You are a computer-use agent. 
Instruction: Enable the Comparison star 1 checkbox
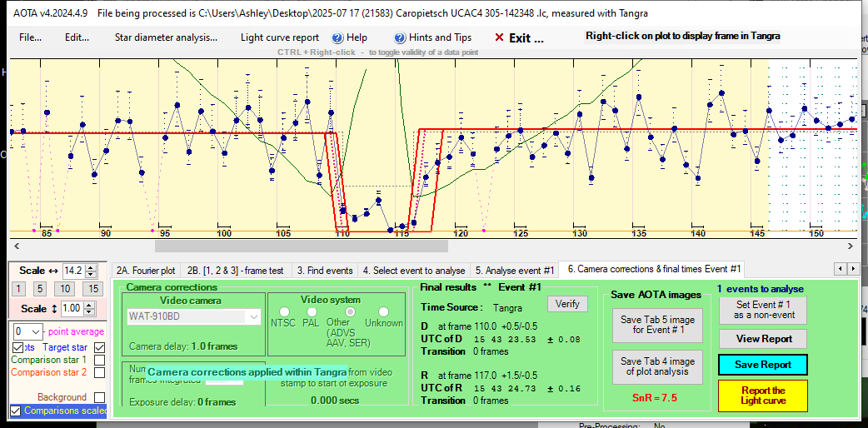tap(100, 361)
